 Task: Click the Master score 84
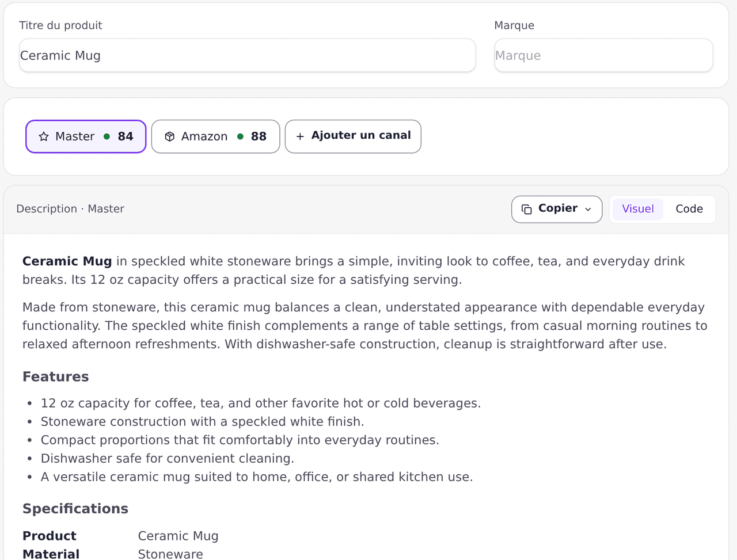point(126,136)
